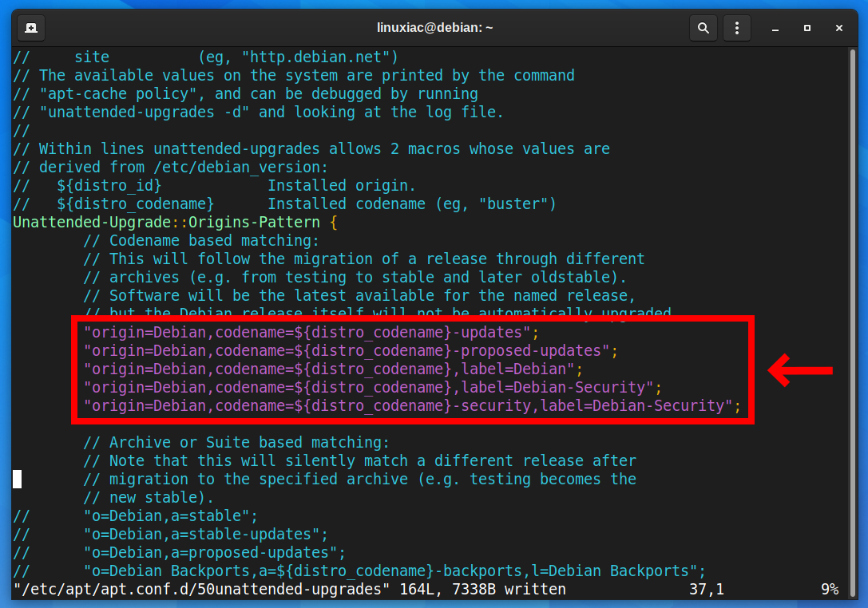868x608 pixels.
Task: Click the 'The available values on the system' line
Action: pyautogui.click(x=293, y=75)
